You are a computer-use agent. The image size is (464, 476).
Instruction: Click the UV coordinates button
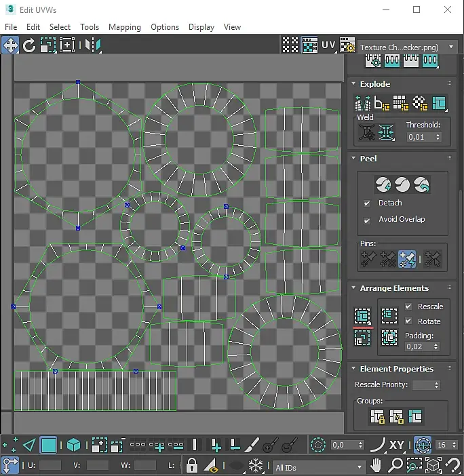click(328, 45)
